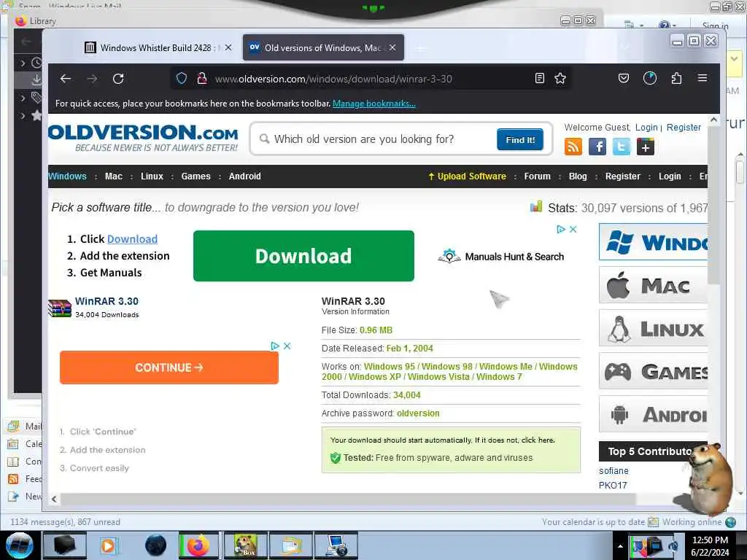
Task: Expand the Library tags tree node
Action: [x=23, y=98]
